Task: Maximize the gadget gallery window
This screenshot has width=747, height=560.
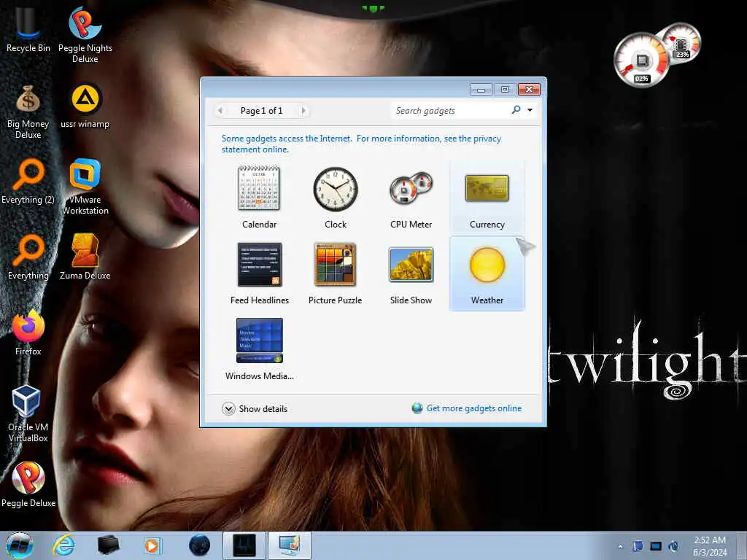Action: 505,90
